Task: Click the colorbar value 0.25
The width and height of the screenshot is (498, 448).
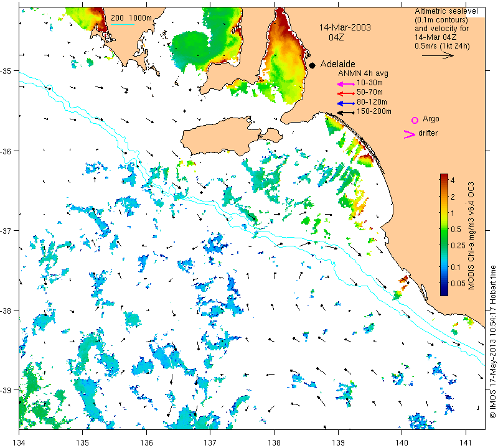Action: 458,245
